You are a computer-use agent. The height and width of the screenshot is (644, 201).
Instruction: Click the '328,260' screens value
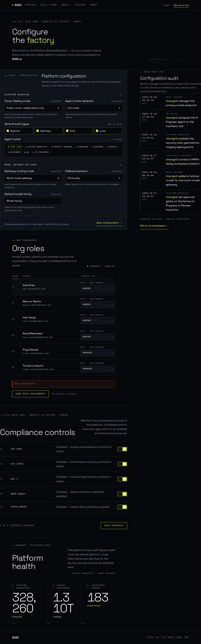coord(24,603)
